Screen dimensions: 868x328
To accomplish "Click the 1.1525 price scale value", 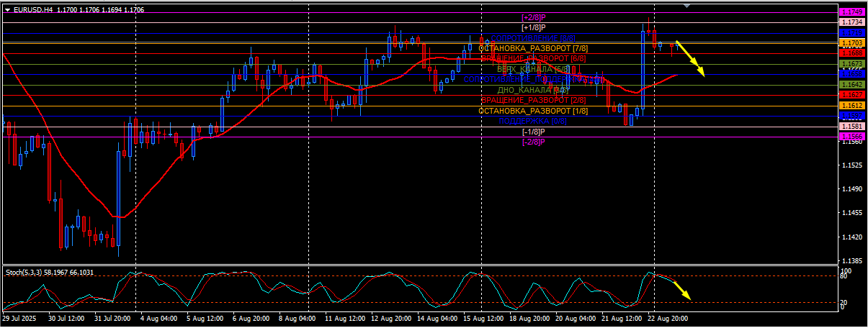I will (853, 165).
